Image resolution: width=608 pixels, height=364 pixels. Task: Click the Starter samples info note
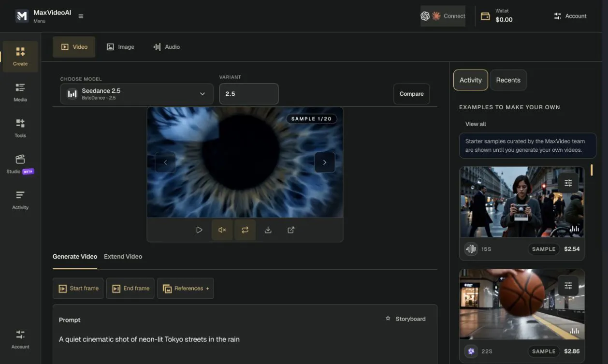click(528, 146)
